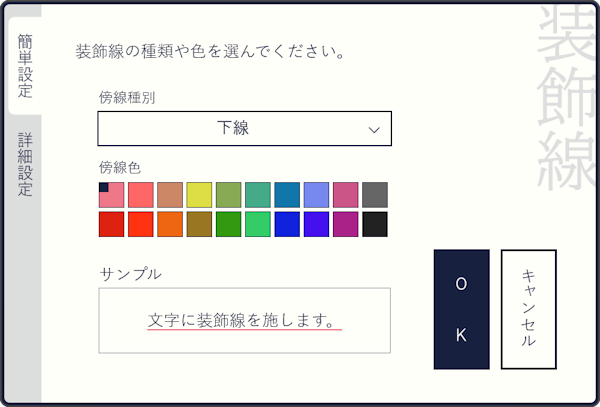Expand the 傍線種別 dropdown showing 下線

pos(244,129)
